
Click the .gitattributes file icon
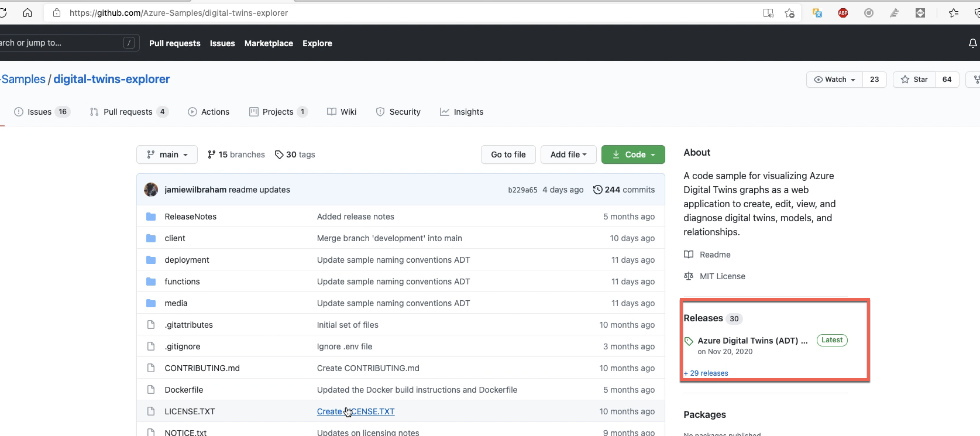point(151,325)
